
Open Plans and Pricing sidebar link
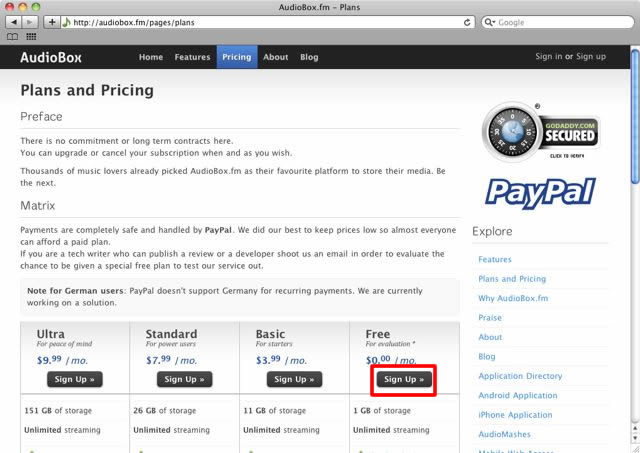point(512,279)
